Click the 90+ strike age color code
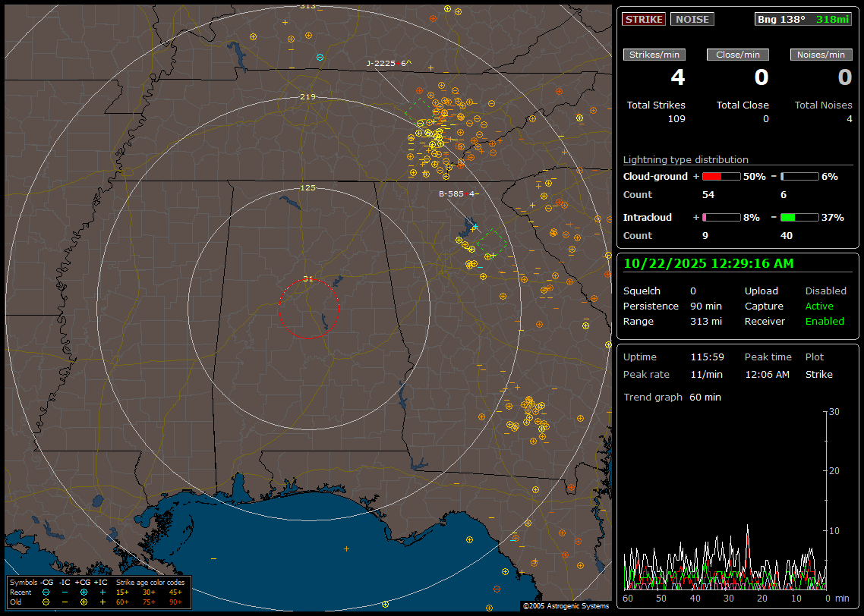 coord(175,602)
